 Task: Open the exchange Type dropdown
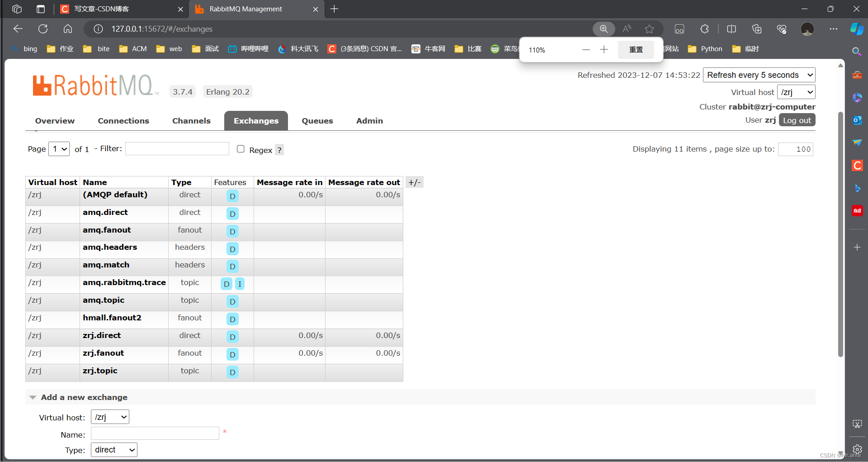[x=114, y=450]
